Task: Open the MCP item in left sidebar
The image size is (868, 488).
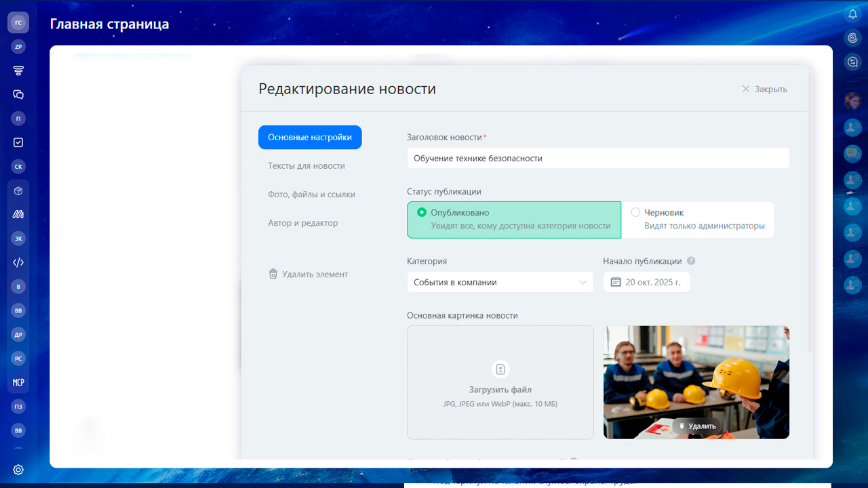Action: [18, 382]
